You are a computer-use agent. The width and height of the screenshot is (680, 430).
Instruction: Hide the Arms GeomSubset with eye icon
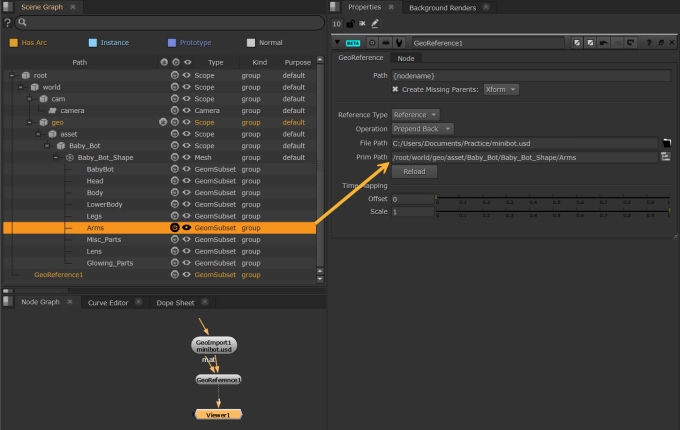[186, 228]
